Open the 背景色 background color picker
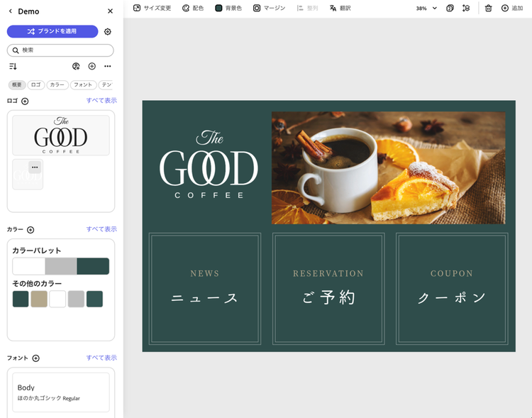Image resolution: width=532 pixels, height=418 pixels. pyautogui.click(x=228, y=8)
